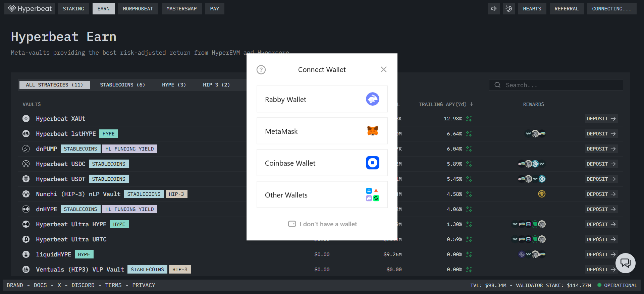Screen dimensions: 644x294
Task: Open the MASTERSWAP nav tab
Action: click(x=181, y=9)
